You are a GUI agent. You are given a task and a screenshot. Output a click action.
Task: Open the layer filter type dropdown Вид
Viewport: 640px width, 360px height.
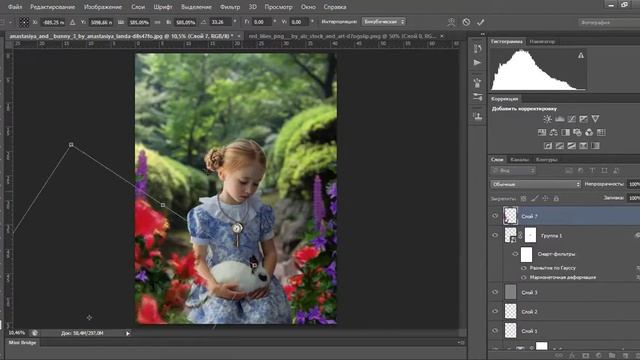pyautogui.click(x=513, y=171)
